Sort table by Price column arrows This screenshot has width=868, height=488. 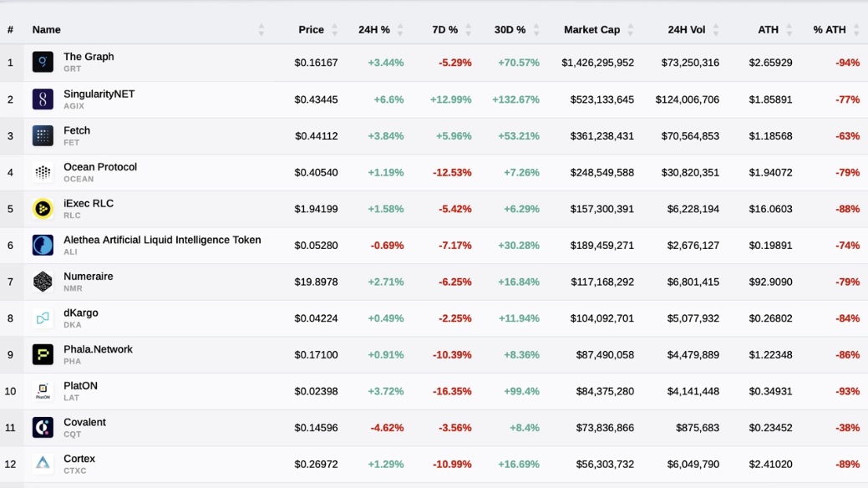[334, 30]
